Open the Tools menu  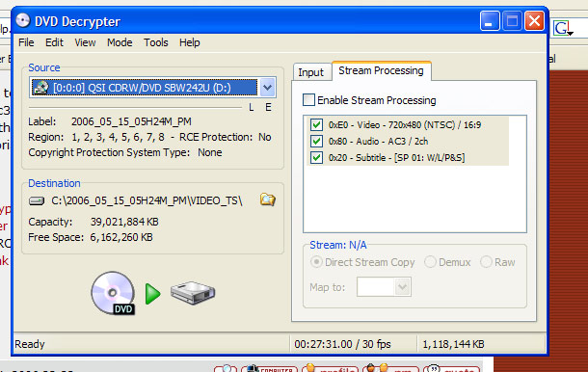click(x=155, y=42)
